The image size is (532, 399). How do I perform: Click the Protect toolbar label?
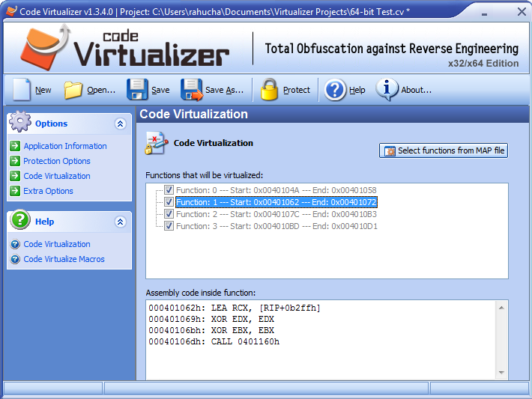tap(297, 90)
